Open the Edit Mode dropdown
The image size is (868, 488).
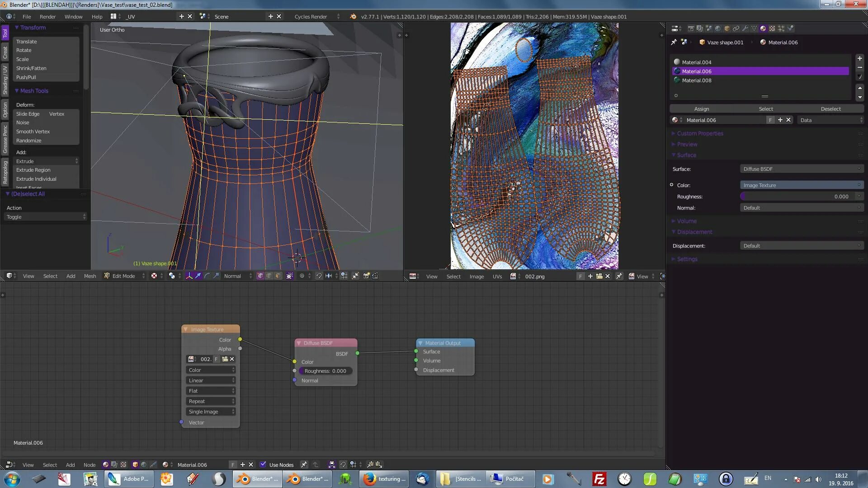124,276
